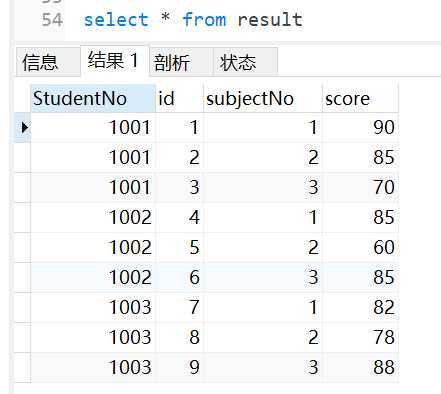
Task: Select StudentNo cell in row with id 3
Action: pos(93,187)
